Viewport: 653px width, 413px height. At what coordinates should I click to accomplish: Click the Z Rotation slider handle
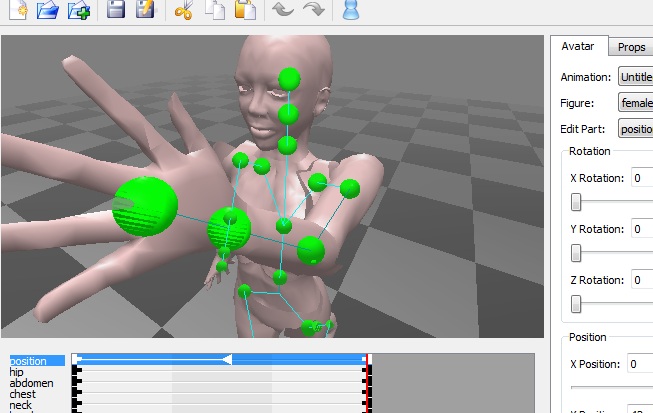click(x=576, y=304)
